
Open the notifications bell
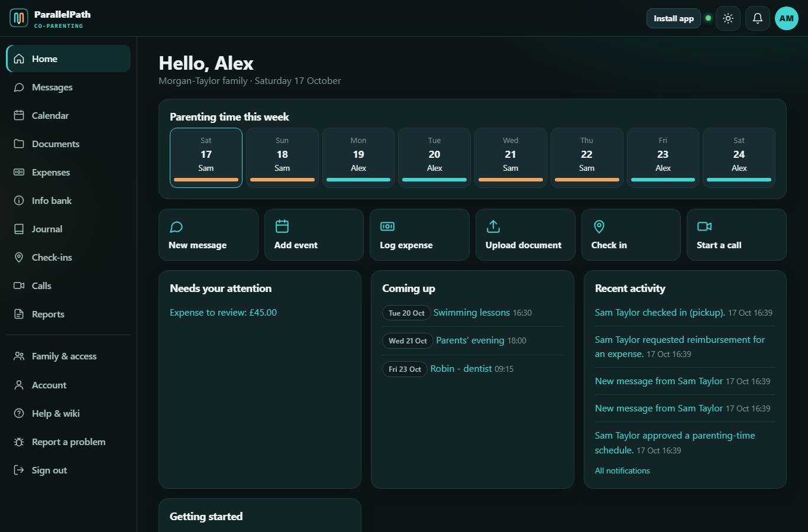click(x=758, y=18)
